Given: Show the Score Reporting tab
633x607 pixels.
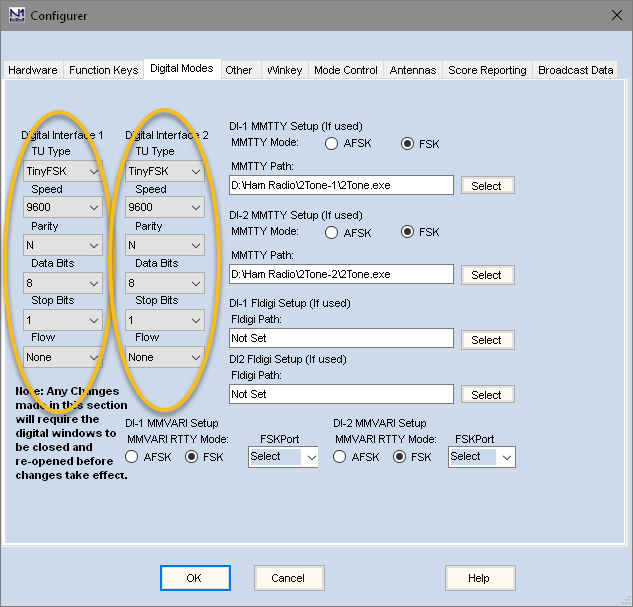Looking at the screenshot, I should (x=487, y=70).
